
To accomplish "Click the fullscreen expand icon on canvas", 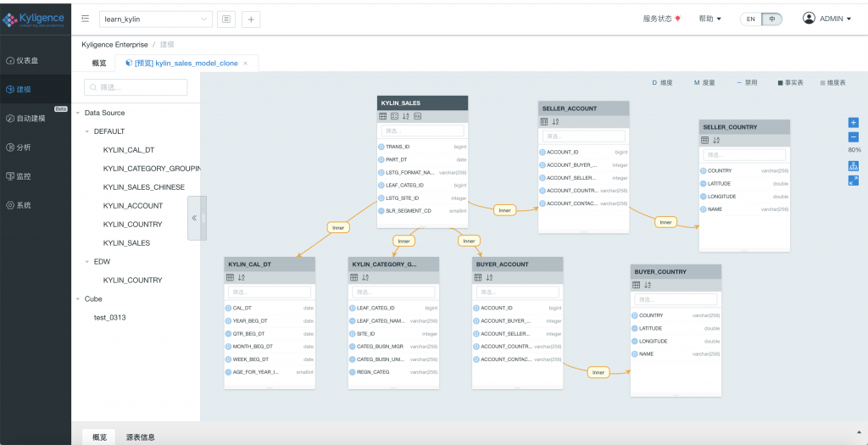I will (x=854, y=180).
